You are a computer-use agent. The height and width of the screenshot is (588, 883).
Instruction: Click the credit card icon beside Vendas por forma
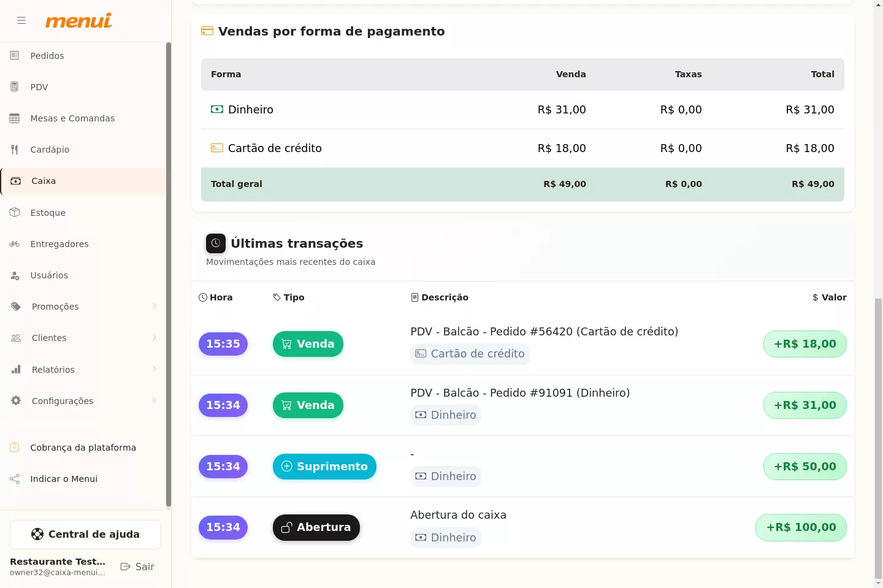click(x=207, y=31)
